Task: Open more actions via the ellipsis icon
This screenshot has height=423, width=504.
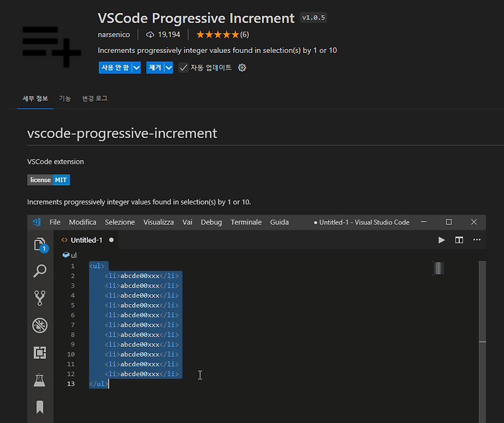Action: pos(477,240)
